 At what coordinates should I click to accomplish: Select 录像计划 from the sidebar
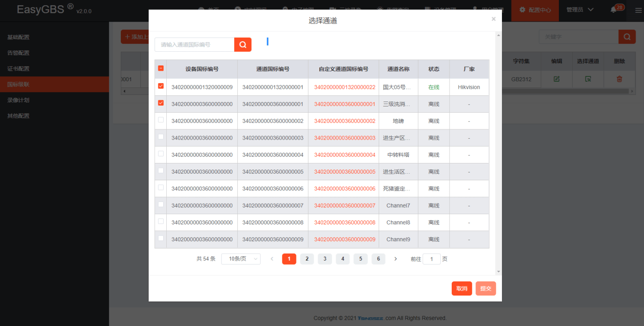pos(19,100)
